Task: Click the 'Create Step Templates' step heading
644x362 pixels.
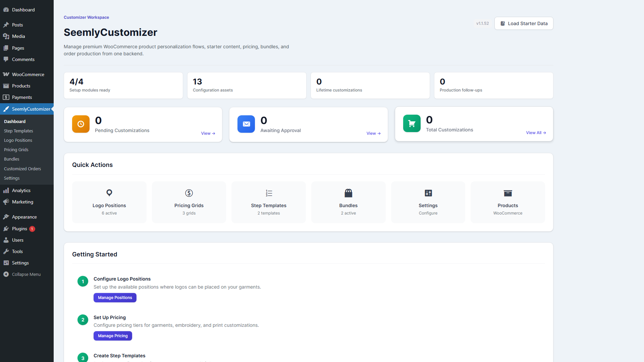Action: [119, 356]
